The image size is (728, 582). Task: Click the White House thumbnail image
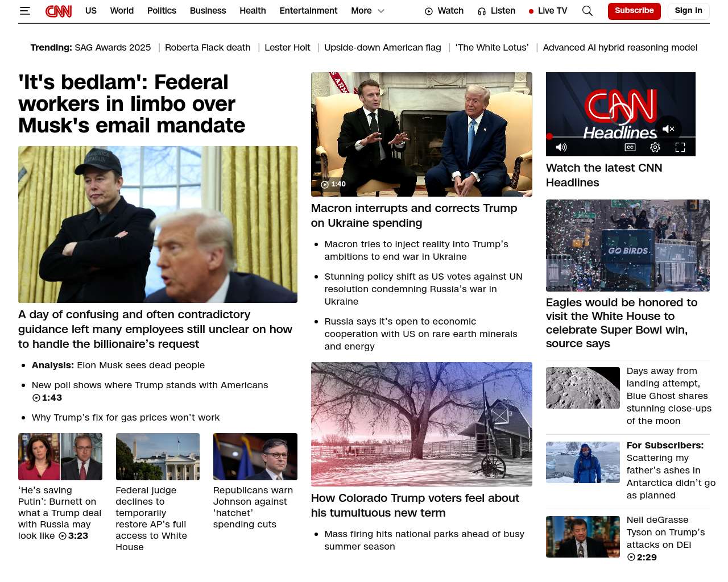point(158,456)
